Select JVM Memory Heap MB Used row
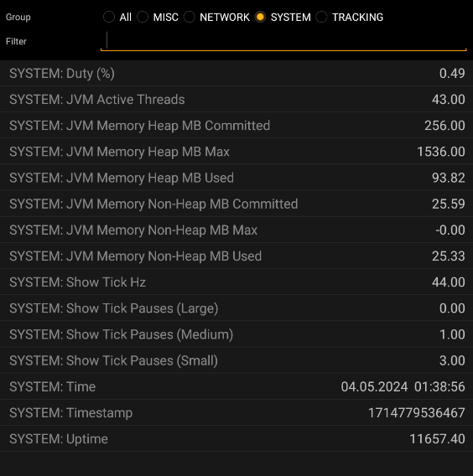473x476 pixels. coord(236,178)
